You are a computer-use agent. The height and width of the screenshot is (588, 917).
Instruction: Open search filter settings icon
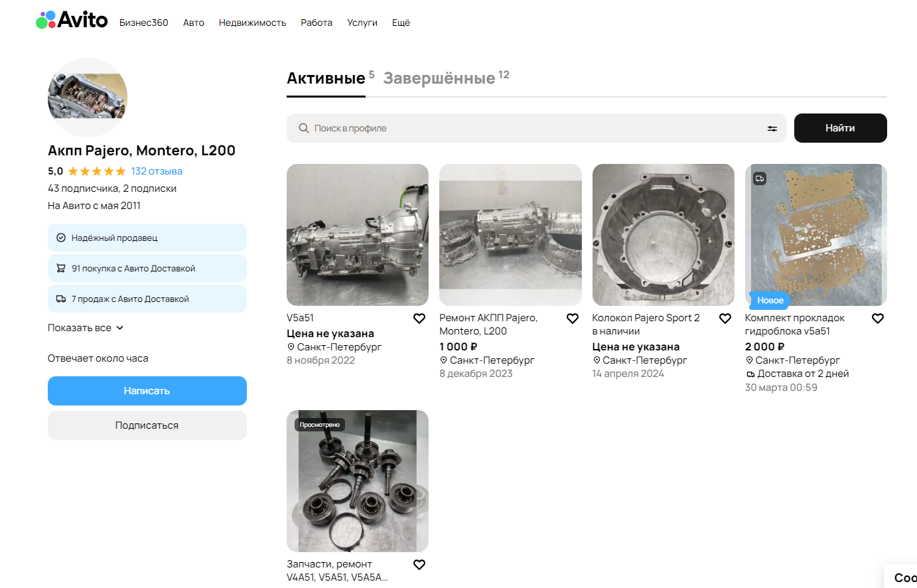[772, 129]
